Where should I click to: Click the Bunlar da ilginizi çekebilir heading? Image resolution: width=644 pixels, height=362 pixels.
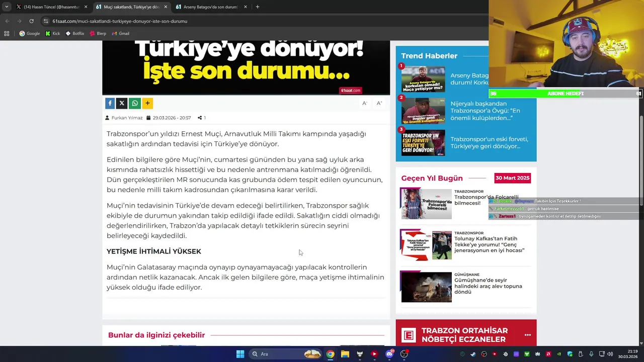tap(156, 335)
